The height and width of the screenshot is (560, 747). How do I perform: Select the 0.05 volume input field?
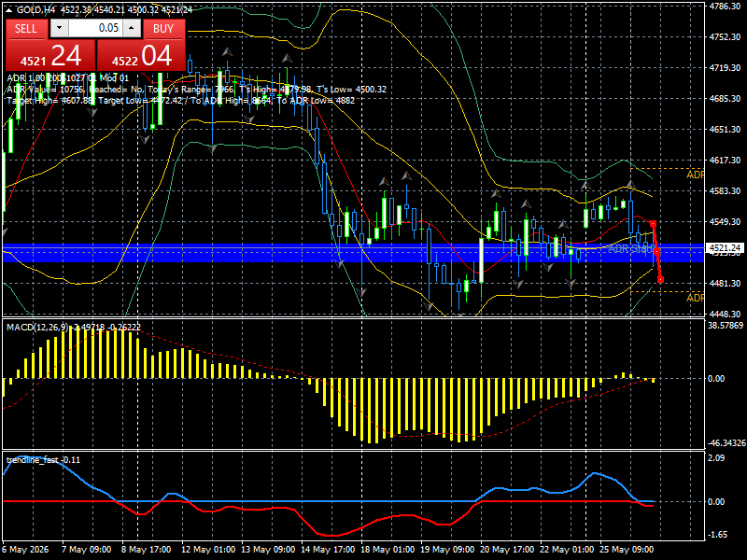(95, 28)
